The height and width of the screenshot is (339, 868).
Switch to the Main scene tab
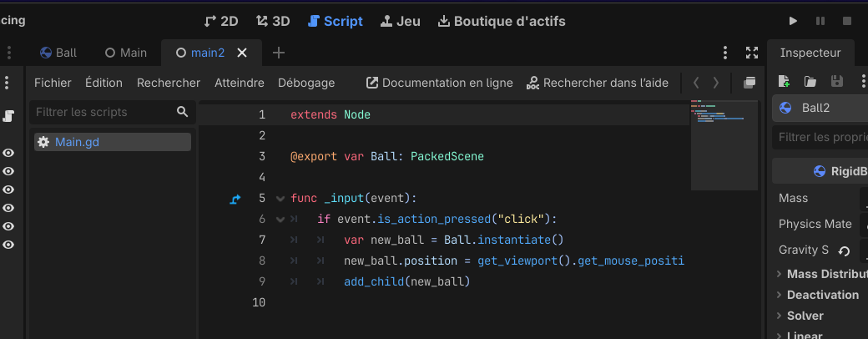pos(126,53)
